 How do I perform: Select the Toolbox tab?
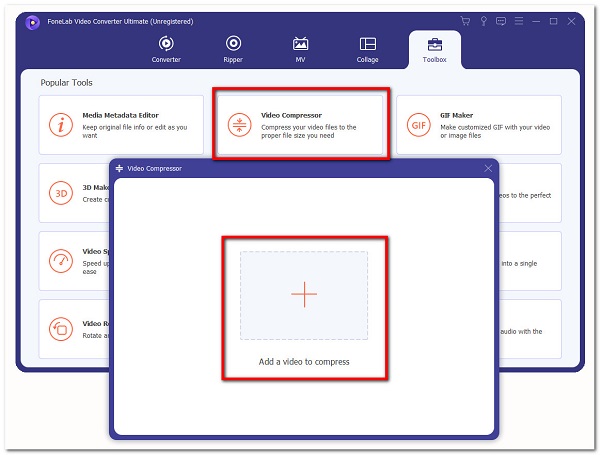(x=434, y=49)
